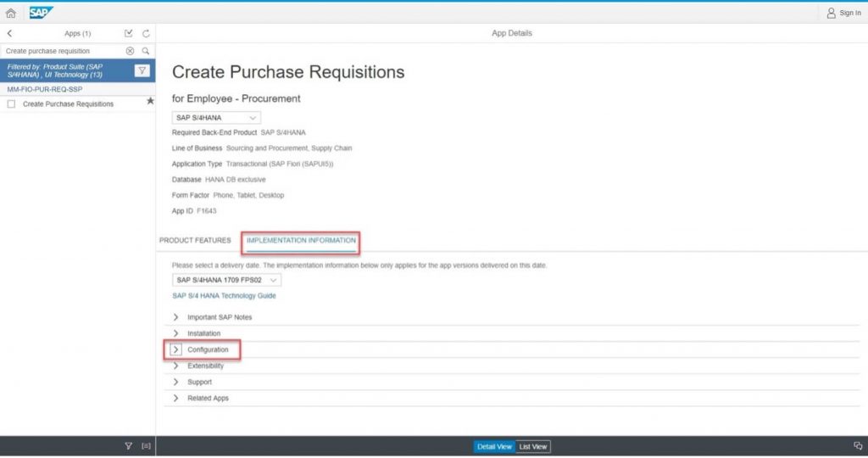Image resolution: width=868 pixels, height=458 pixels.
Task: Expand the Extensibility section
Action: coord(175,366)
